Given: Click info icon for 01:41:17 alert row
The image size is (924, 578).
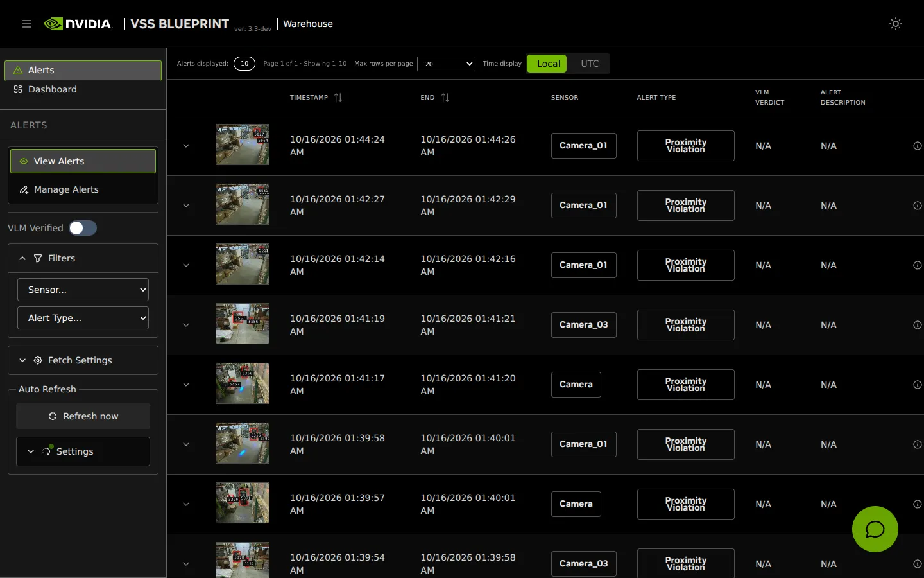Looking at the screenshot, I should click(918, 385).
